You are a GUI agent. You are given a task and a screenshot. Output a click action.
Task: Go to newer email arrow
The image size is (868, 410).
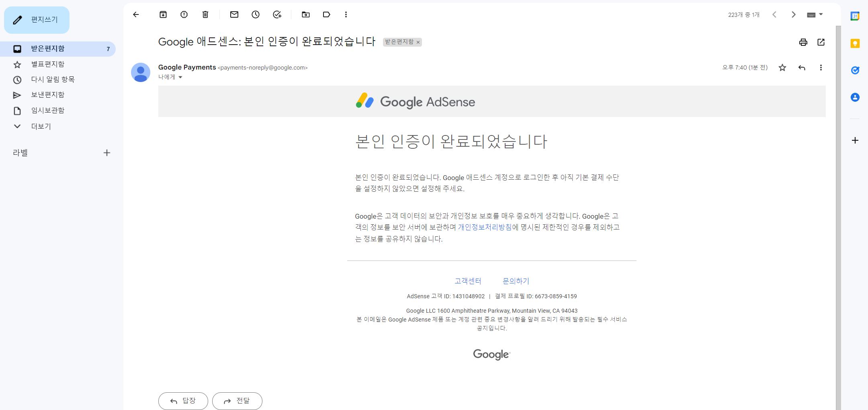click(x=774, y=15)
